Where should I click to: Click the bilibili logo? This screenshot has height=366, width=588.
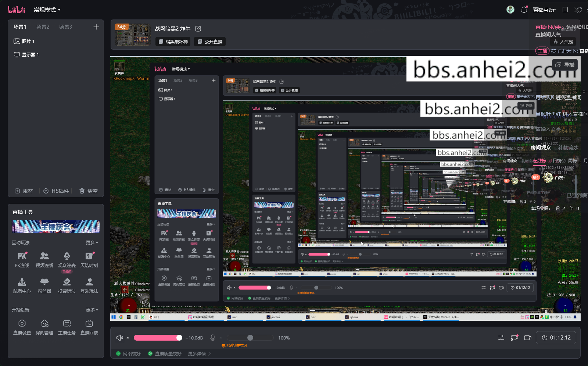pyautogui.click(x=17, y=10)
